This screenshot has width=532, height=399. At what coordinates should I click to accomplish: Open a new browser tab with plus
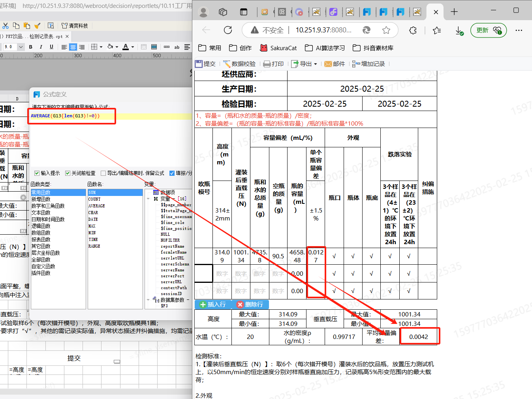(454, 12)
